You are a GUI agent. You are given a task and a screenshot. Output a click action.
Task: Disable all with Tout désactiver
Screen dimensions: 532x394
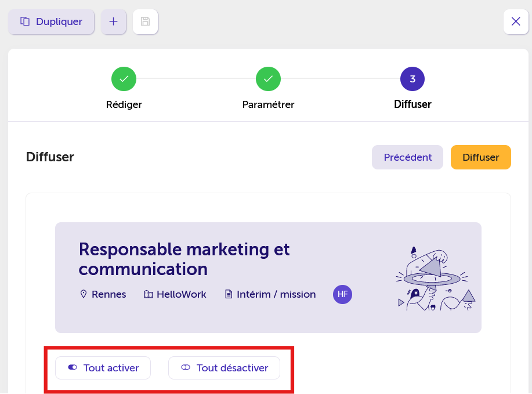[x=224, y=368]
